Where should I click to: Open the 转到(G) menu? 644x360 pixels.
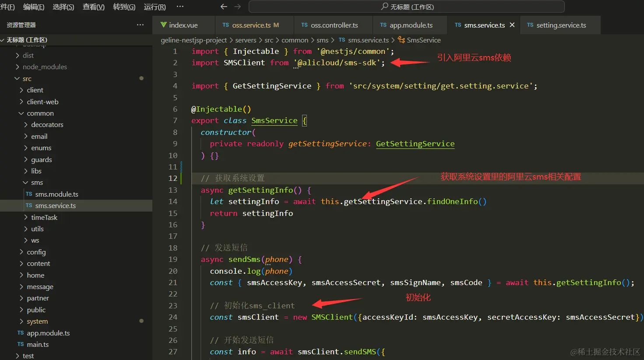(124, 7)
